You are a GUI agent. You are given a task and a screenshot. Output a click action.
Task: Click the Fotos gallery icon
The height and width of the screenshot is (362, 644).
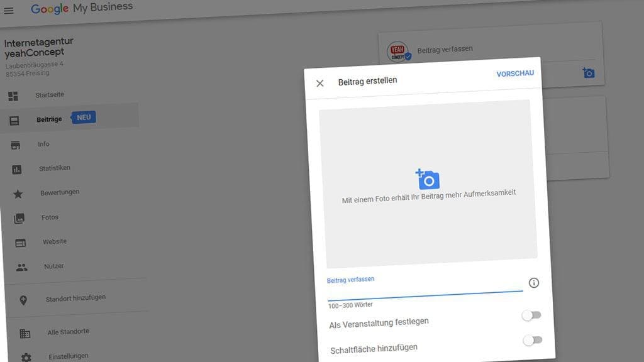[x=19, y=218]
